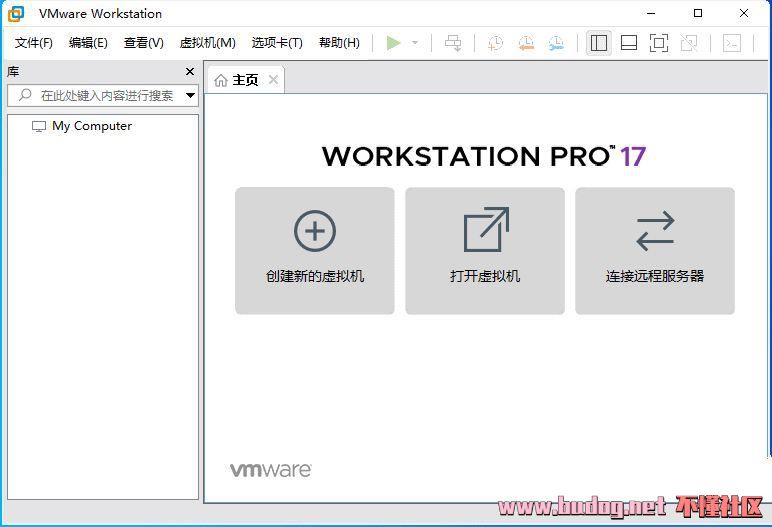
Task: Expand the library search filter dropdown
Action: pyautogui.click(x=190, y=96)
